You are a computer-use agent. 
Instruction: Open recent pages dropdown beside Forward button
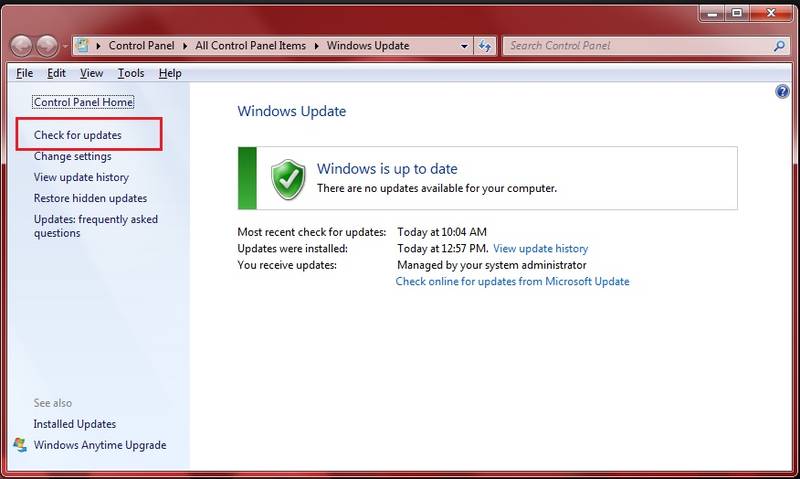[65, 46]
